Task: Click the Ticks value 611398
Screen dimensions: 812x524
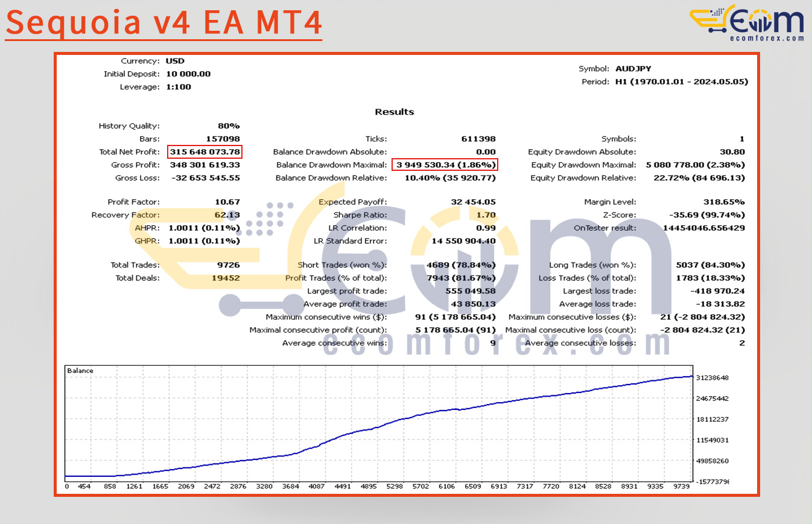Action: pos(479,139)
